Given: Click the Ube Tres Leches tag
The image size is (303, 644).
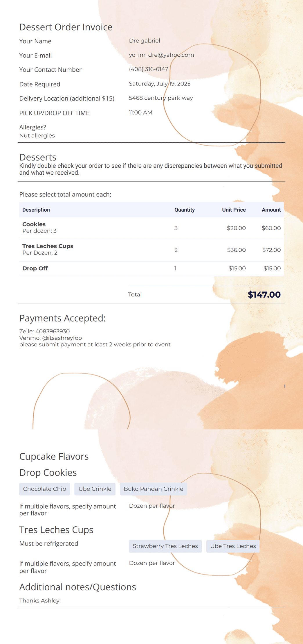Looking at the screenshot, I should click(233, 546).
